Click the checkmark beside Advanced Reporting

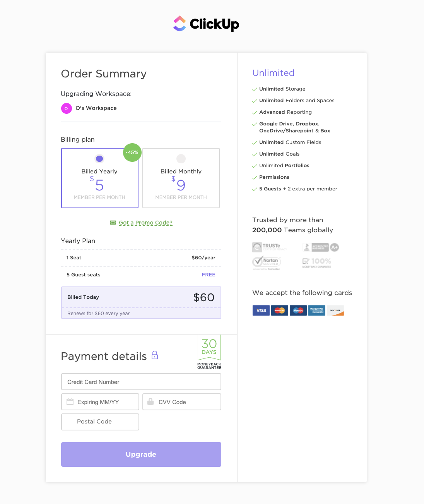point(255,113)
